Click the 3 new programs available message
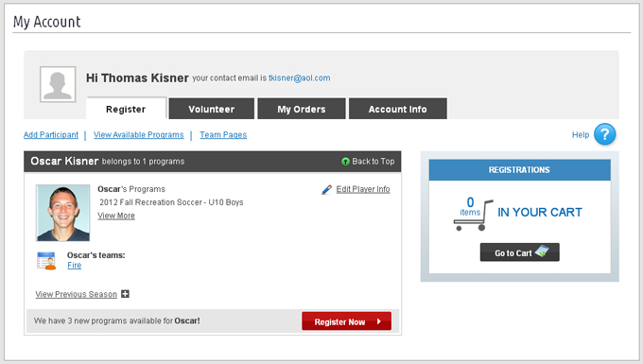This screenshot has width=643, height=364. (117, 321)
